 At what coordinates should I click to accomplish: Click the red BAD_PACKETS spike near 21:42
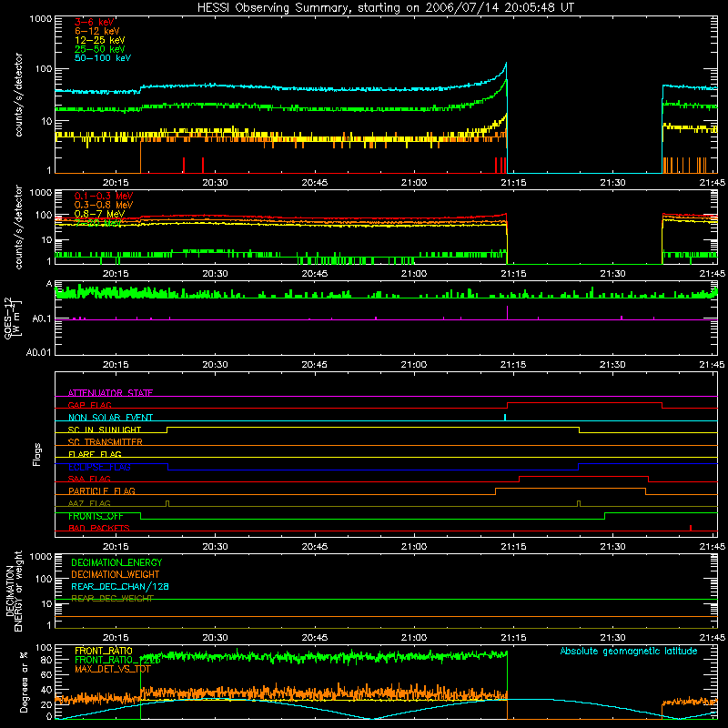tap(691, 528)
